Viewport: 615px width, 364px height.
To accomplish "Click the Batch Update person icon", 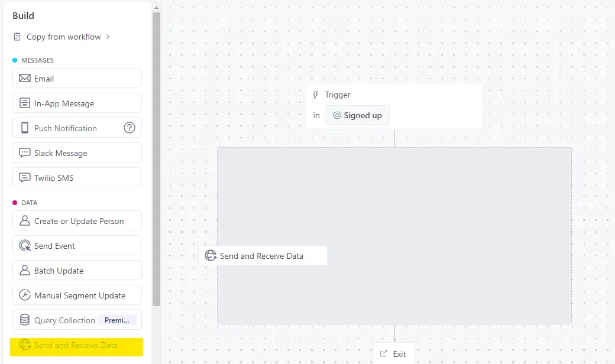I will tap(24, 269).
